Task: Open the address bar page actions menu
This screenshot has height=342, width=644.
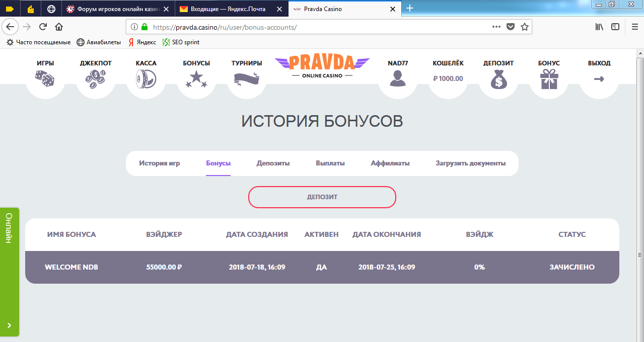Action: click(496, 27)
